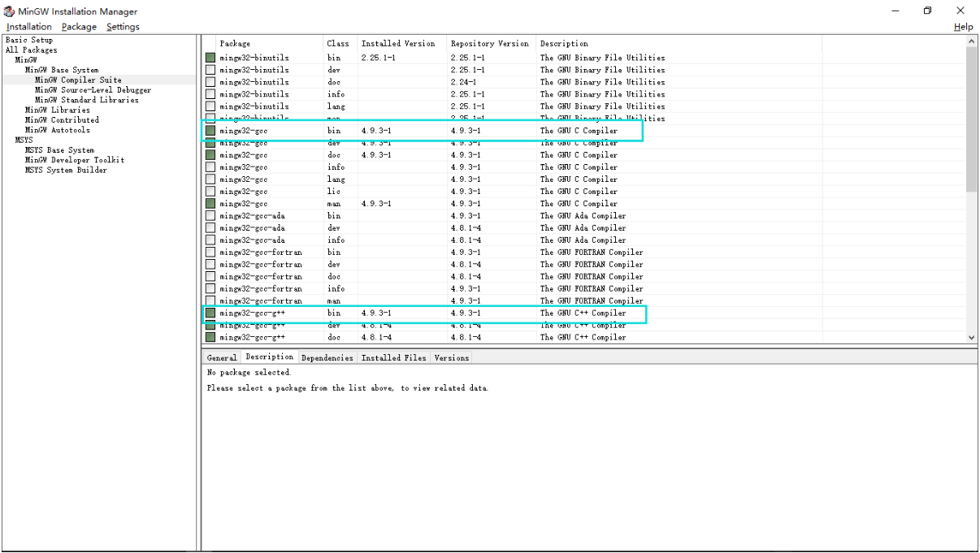Mark the mingw32-gcc-fortran bin package checkbox
Image resolution: width=980 pixels, height=553 pixels.
(x=210, y=253)
